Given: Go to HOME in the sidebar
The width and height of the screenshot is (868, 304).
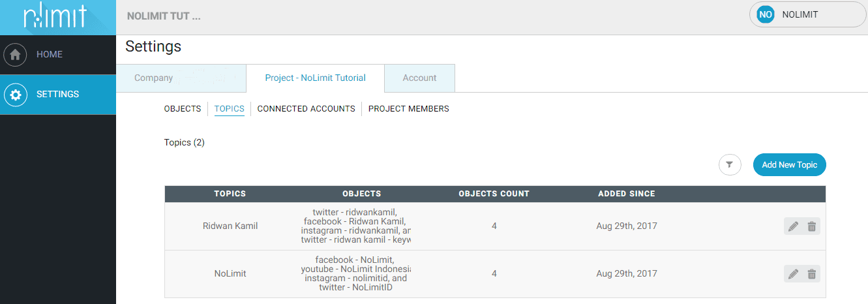Looking at the screenshot, I should [x=58, y=55].
